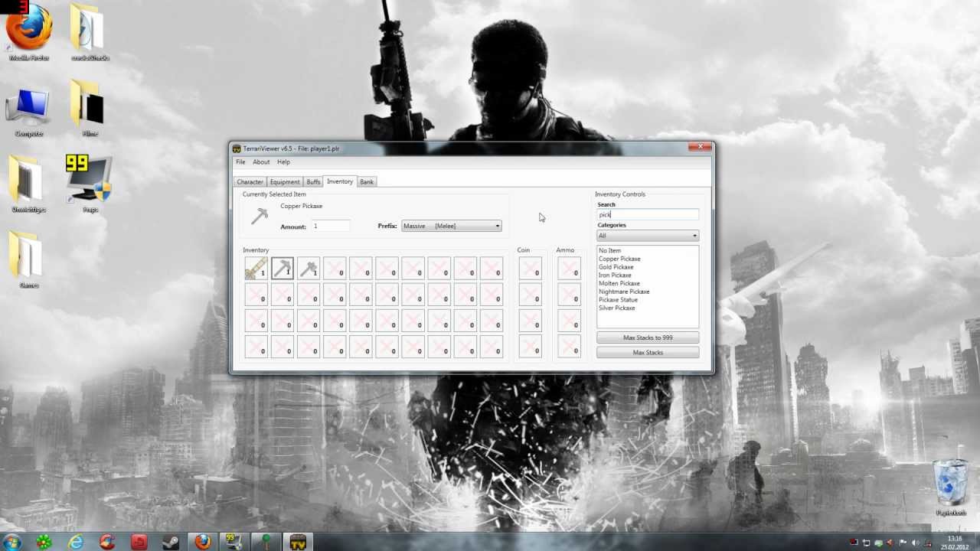Open the Prefix dropdown showing Massive

click(452, 226)
